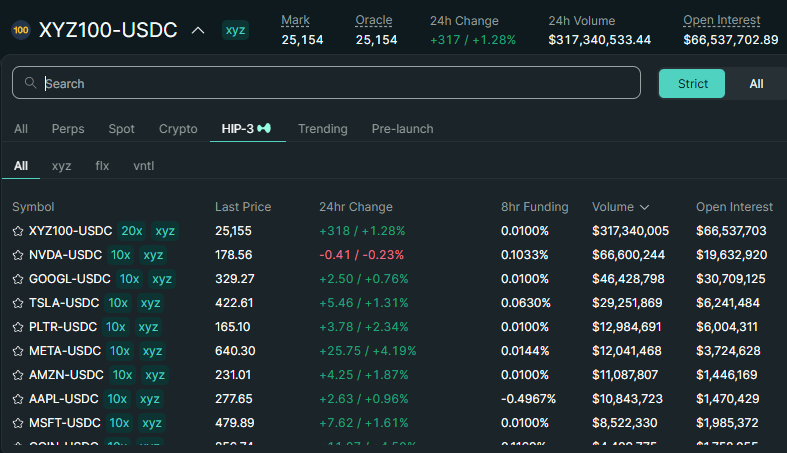Favorite XYZ100-USDC with its star icon

(18, 231)
